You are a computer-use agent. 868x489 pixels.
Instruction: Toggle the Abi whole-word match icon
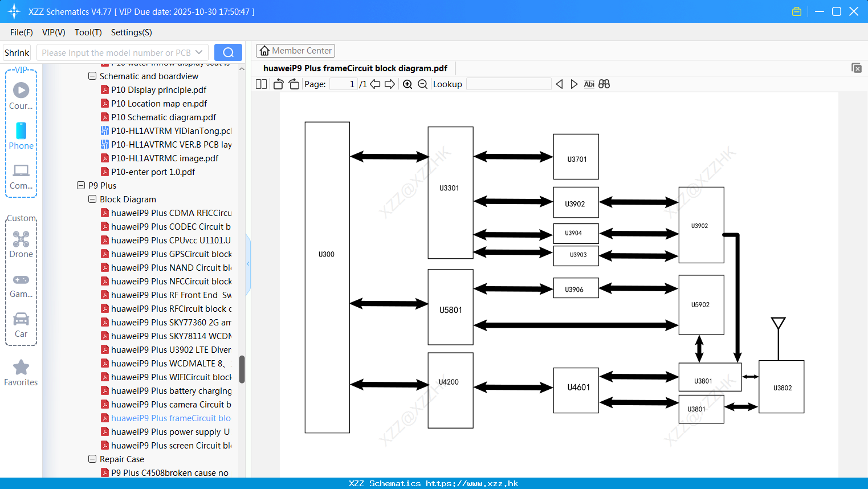pyautogui.click(x=589, y=84)
